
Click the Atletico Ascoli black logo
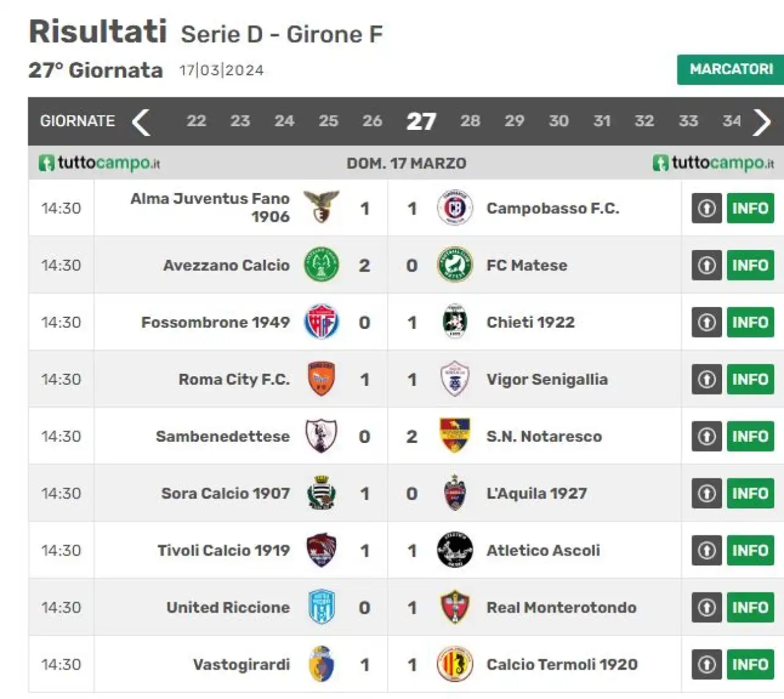click(454, 550)
